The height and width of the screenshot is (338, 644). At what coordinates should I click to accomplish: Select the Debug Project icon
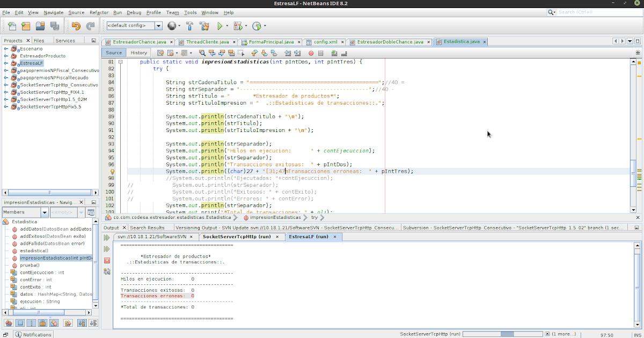tap(238, 25)
